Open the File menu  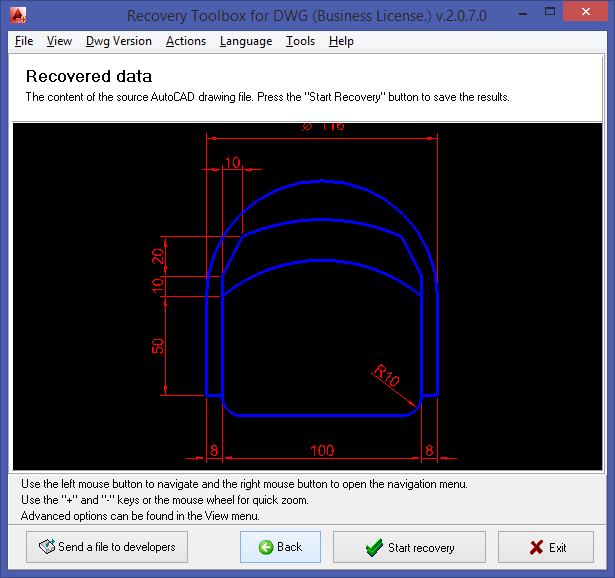point(24,41)
